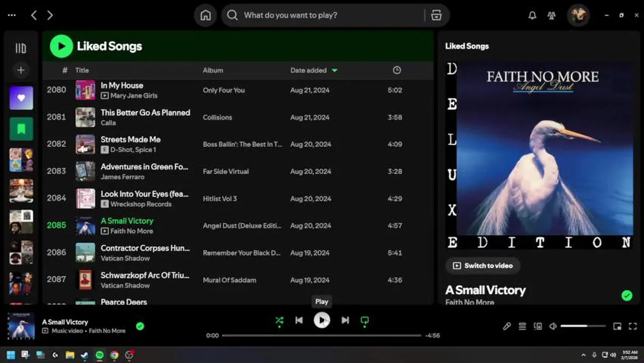
Task: Open the user profile avatar
Action: click(x=578, y=15)
